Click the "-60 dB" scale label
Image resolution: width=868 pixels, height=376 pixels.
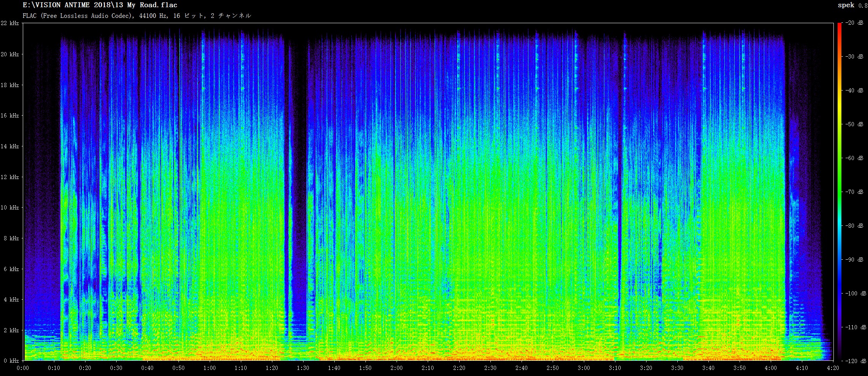pos(855,158)
